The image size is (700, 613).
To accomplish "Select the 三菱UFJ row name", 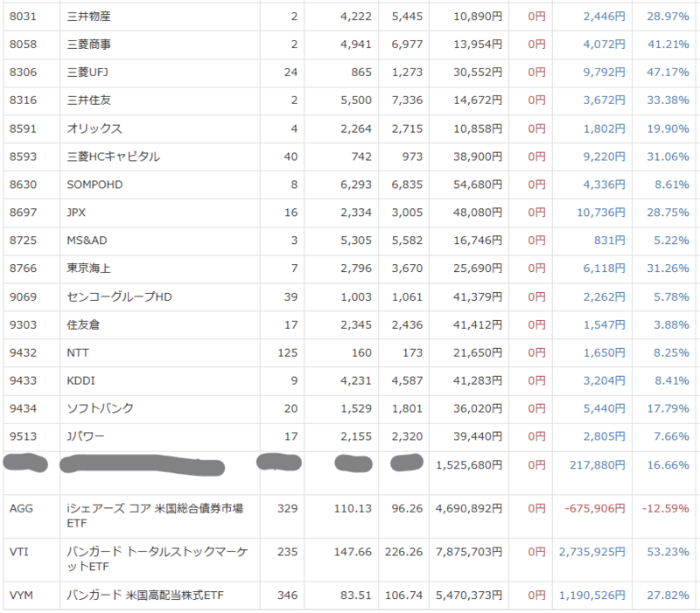I will click(87, 73).
